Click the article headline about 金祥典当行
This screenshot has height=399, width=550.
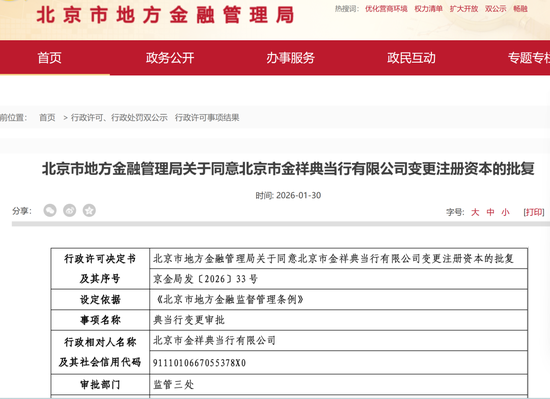[x=288, y=169]
